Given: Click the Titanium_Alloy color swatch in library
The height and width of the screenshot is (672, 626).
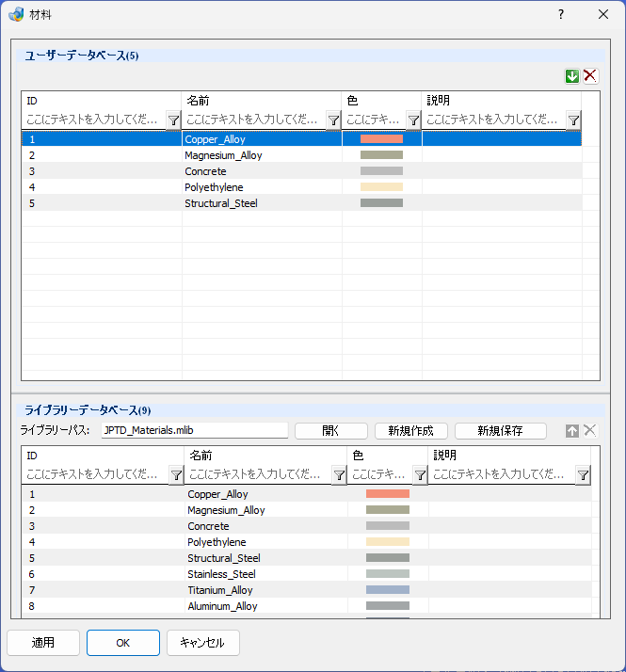Looking at the screenshot, I should tap(388, 590).
